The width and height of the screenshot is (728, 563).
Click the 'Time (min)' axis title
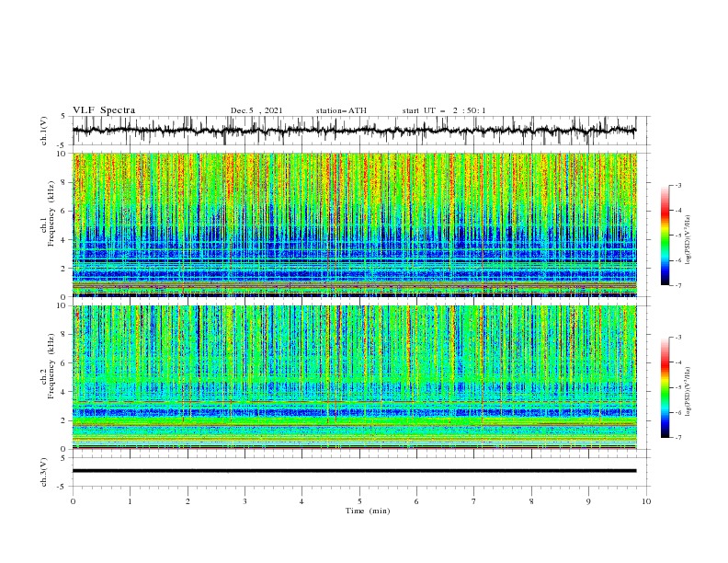click(x=368, y=511)
